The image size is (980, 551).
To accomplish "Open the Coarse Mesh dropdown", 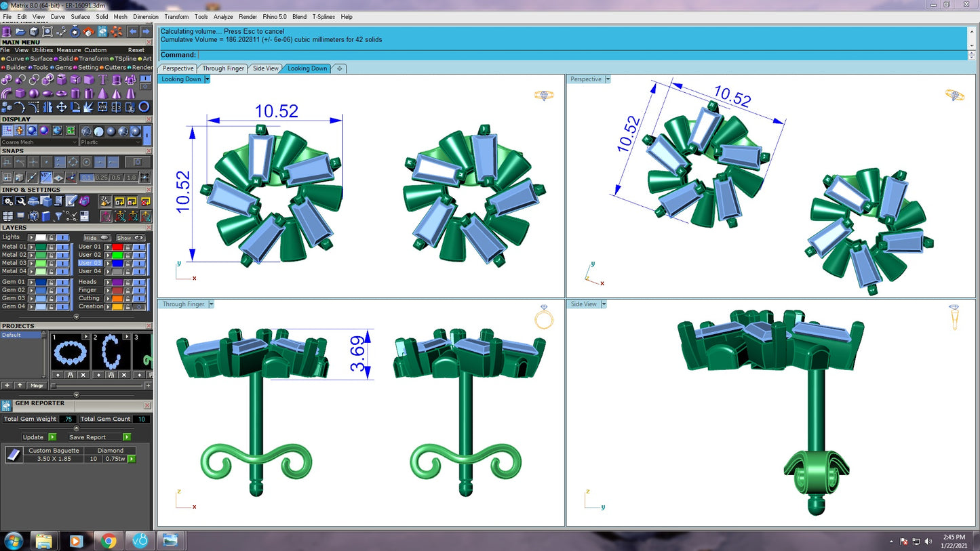I will tap(39, 142).
